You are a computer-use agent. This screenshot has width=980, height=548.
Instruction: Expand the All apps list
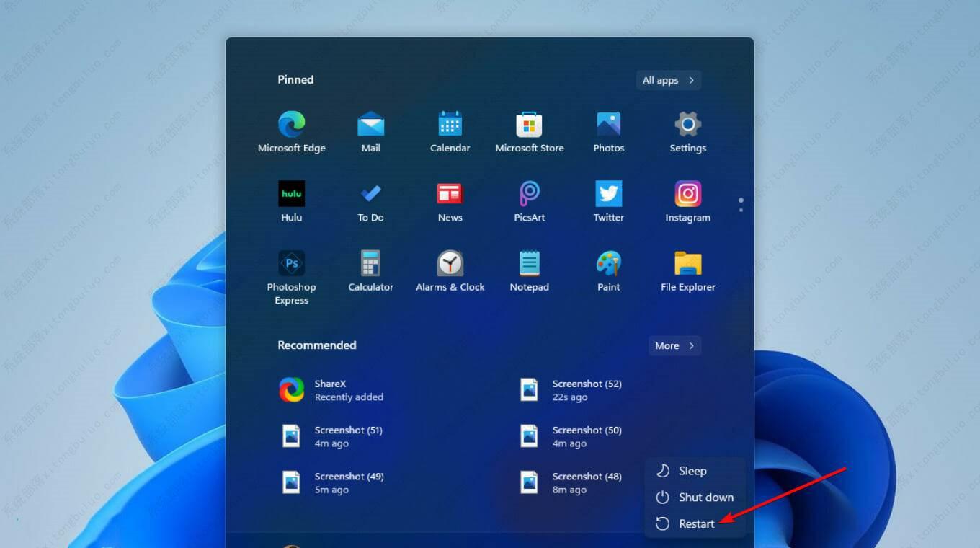(668, 80)
